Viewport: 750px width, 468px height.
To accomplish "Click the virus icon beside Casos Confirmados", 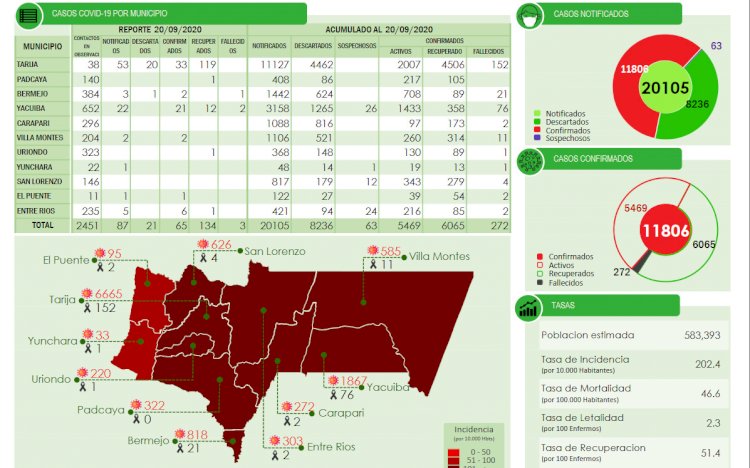I will coord(530,161).
